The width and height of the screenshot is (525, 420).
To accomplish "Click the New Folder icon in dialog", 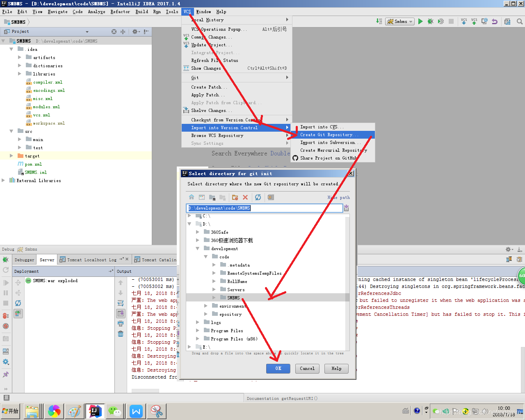I will 235,197.
